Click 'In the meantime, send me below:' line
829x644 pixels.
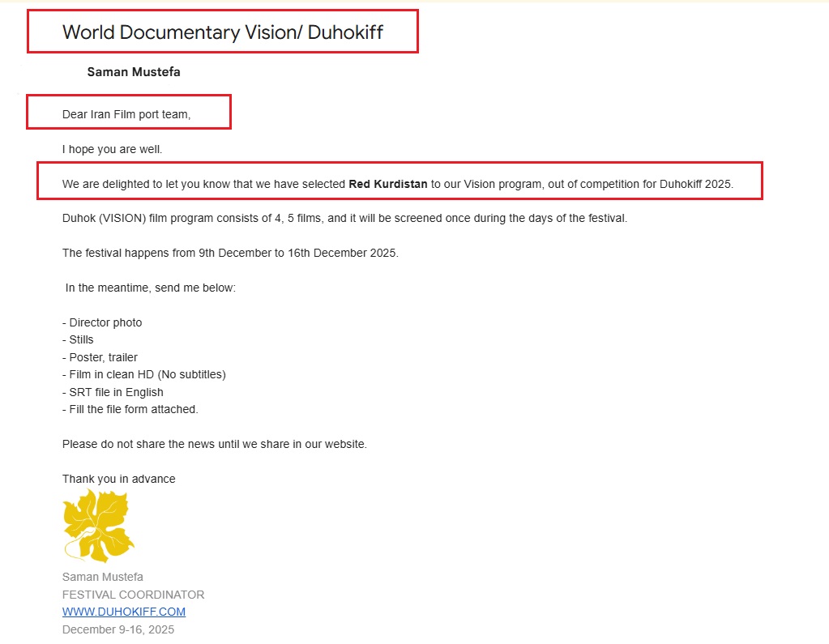151,288
